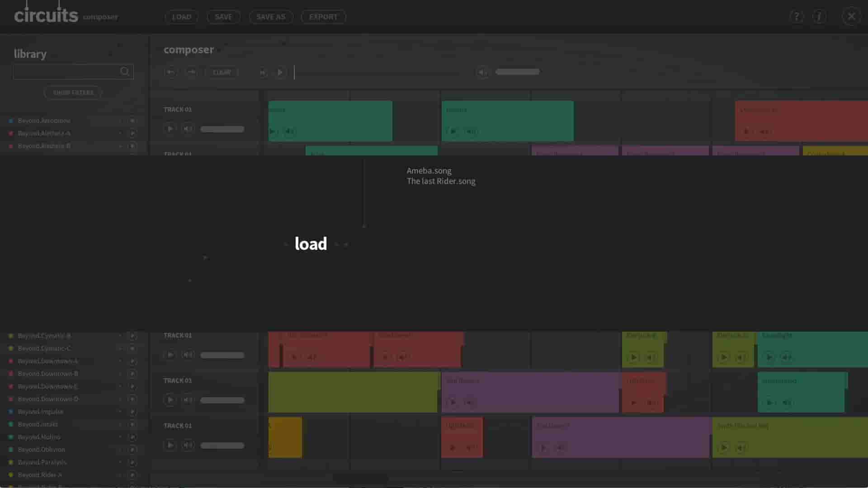The height and width of the screenshot is (488, 868).
Task: Click the EXPORT button
Action: pyautogui.click(x=323, y=17)
